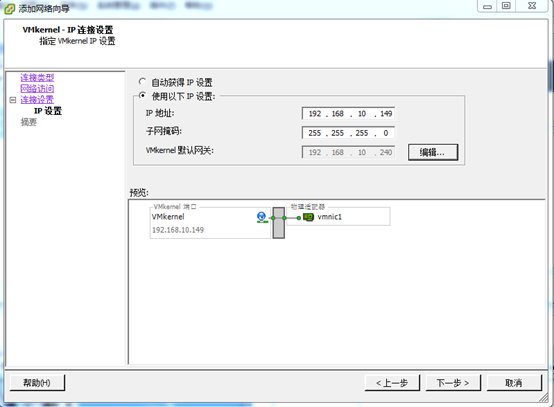Click the 帮助(H) button
554x407 pixels.
coord(37,383)
